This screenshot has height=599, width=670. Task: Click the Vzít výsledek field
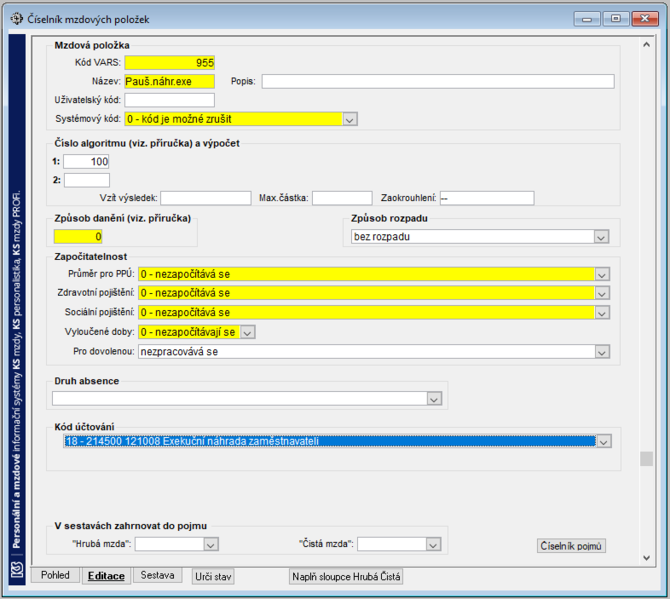[206, 198]
